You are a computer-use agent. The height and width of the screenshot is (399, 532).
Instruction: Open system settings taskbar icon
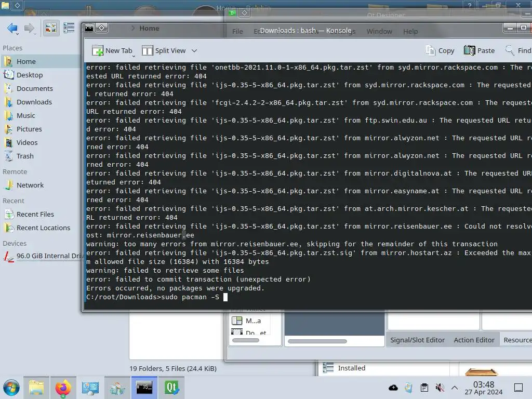(x=90, y=388)
